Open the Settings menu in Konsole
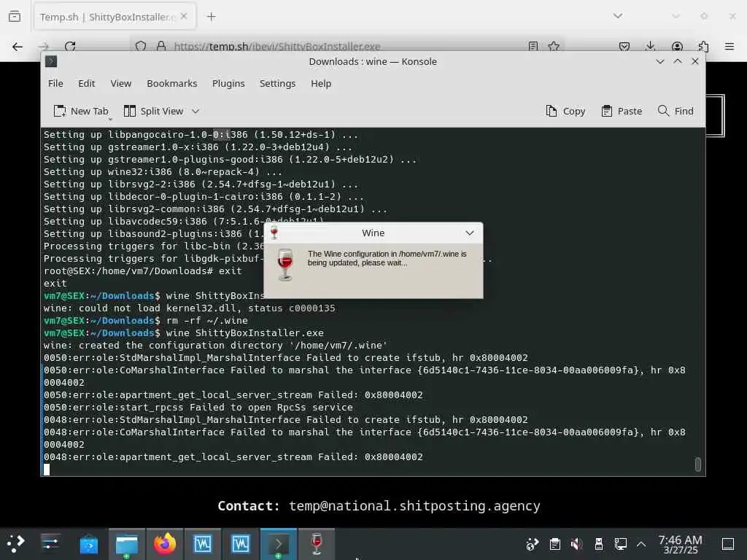The image size is (747, 560). click(277, 83)
